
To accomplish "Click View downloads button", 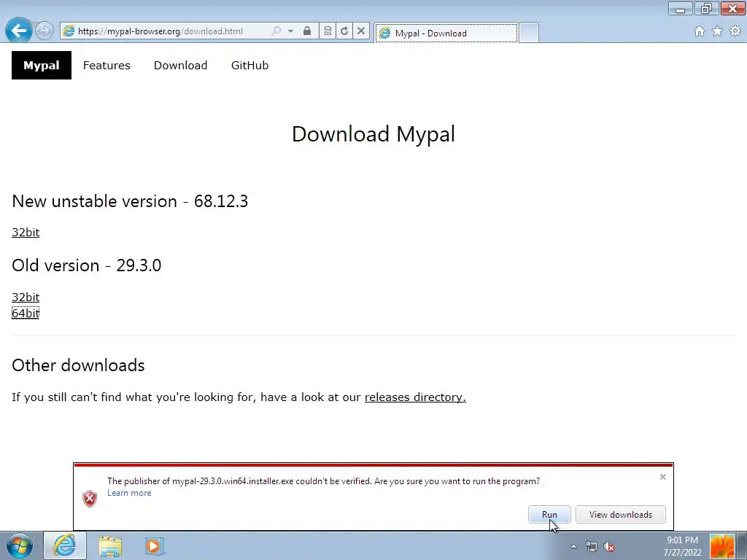I will point(620,514).
